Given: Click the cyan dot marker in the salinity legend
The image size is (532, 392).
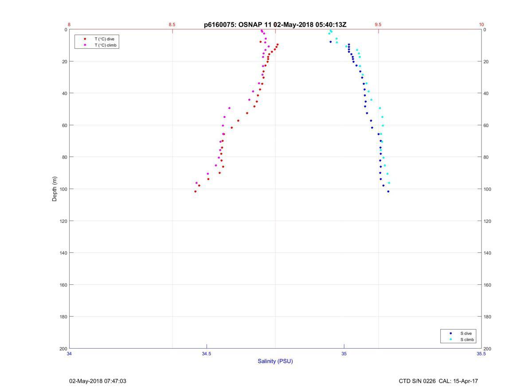Looking at the screenshot, I should pyautogui.click(x=451, y=340).
